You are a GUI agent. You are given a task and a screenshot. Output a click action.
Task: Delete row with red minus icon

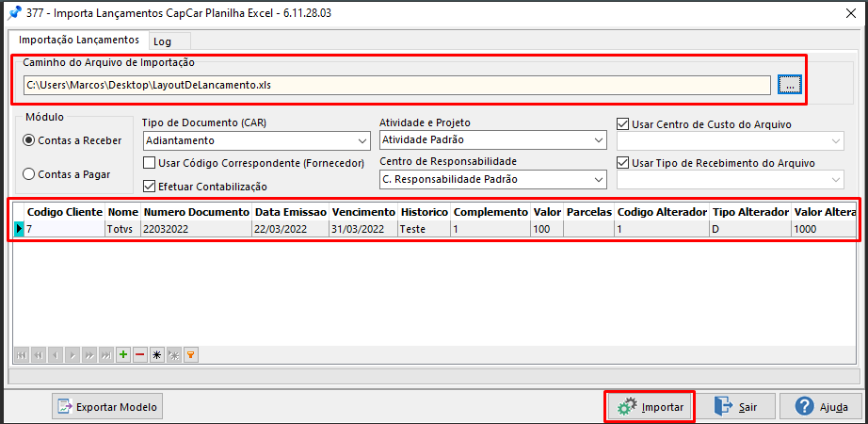click(140, 355)
